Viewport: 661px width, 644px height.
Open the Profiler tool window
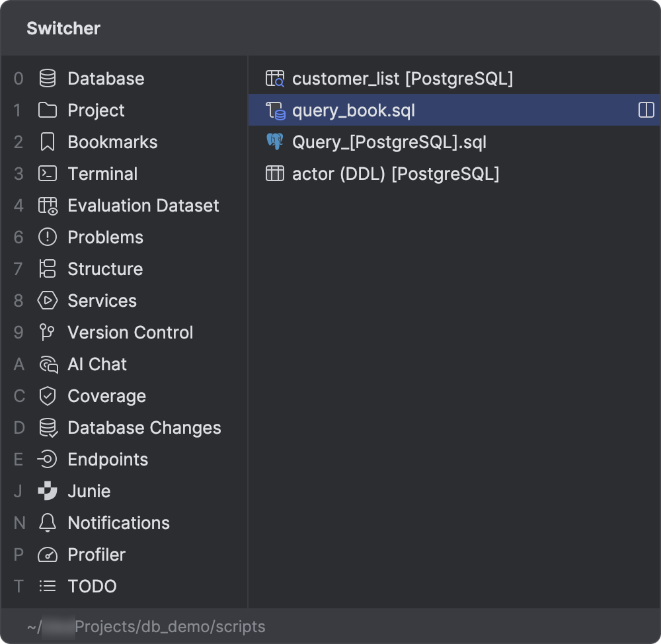[x=96, y=555]
